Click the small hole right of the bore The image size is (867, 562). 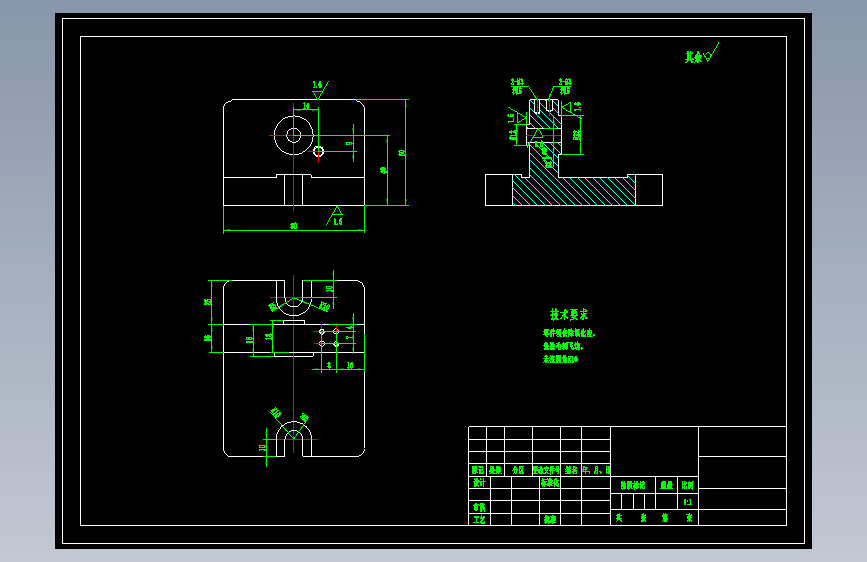click(x=318, y=151)
